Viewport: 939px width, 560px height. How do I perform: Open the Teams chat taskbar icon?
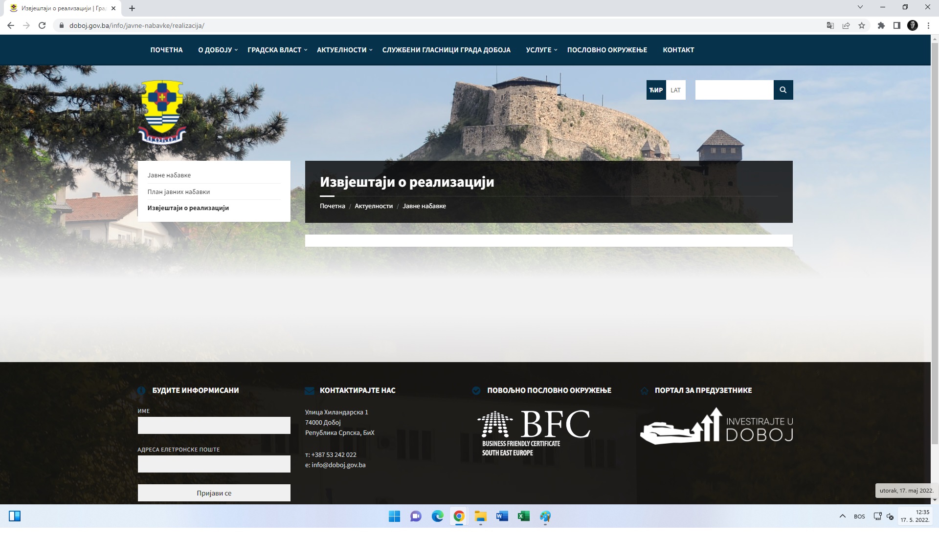coord(416,517)
